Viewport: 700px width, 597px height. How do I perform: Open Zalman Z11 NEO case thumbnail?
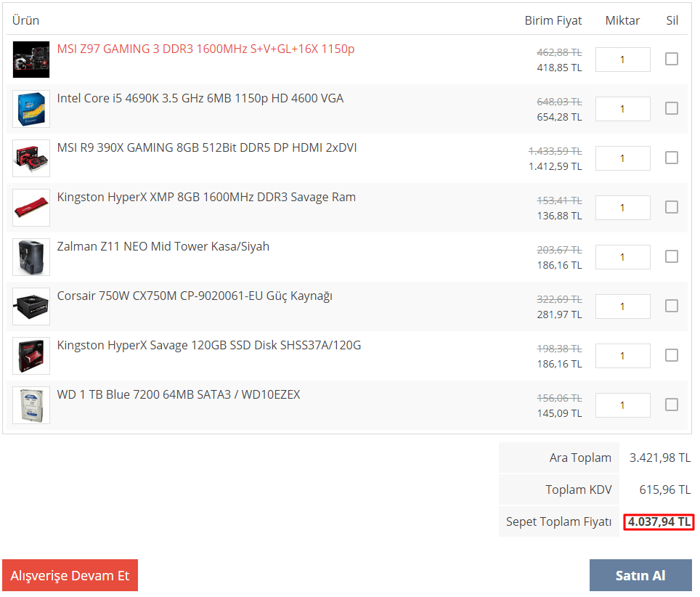[31, 257]
